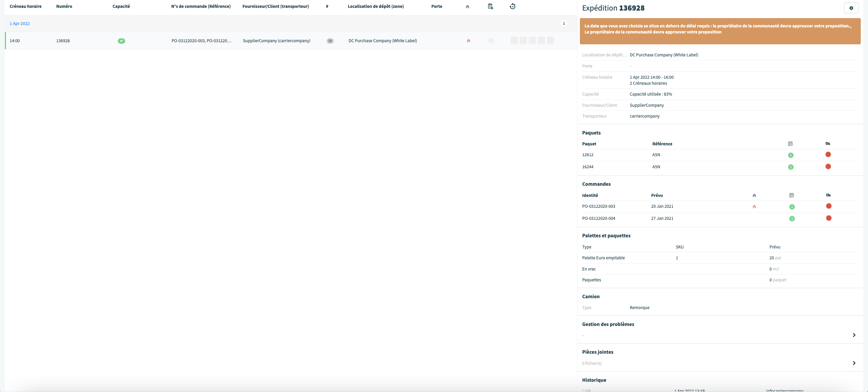Click the # column header
This screenshot has height=392, width=868.
[x=327, y=6]
